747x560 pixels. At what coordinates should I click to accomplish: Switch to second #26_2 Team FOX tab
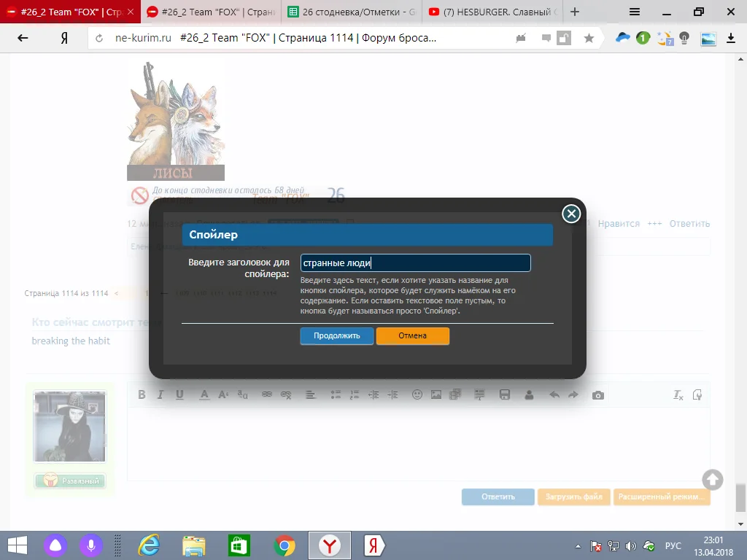(211, 12)
